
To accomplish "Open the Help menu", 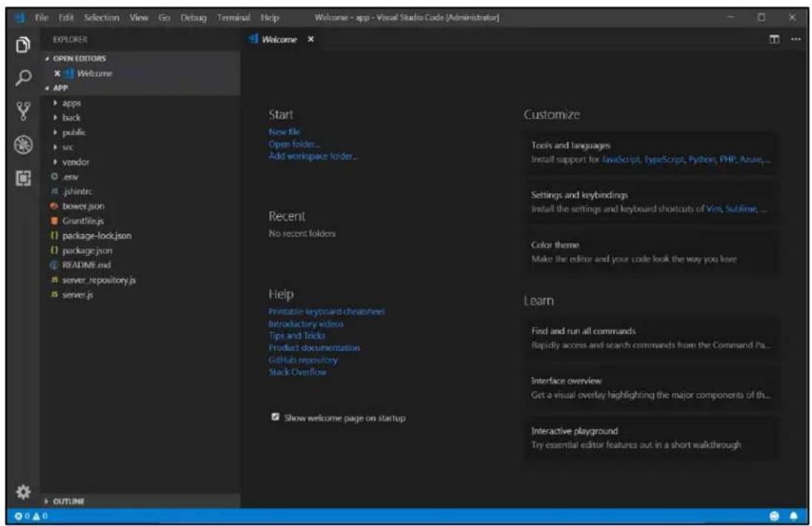I will pos(270,18).
